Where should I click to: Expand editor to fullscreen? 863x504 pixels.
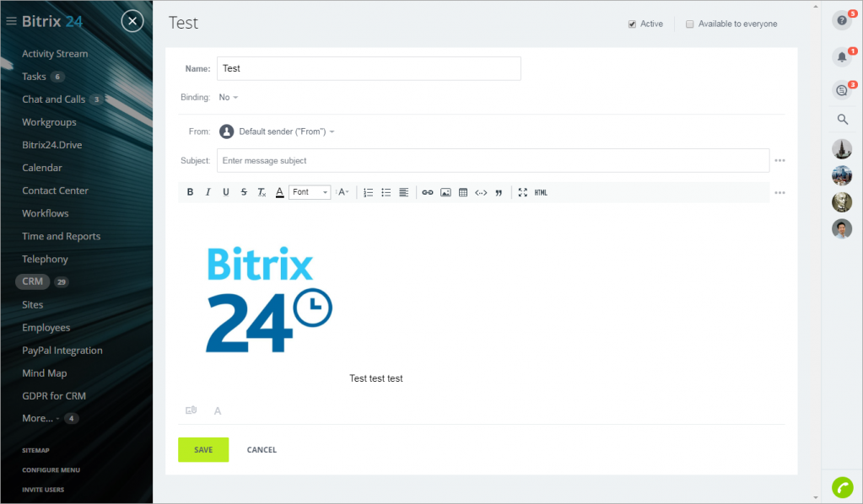click(x=523, y=192)
